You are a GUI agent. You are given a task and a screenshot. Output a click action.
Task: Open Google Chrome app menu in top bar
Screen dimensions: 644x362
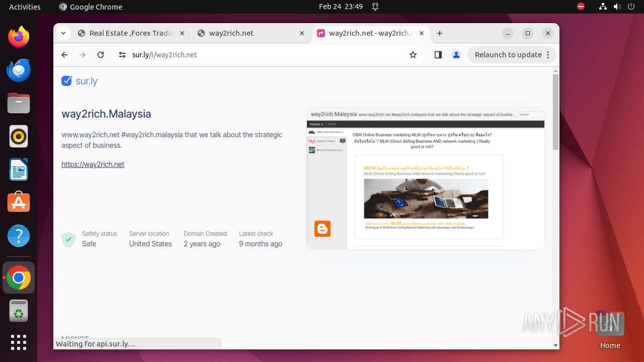(x=91, y=7)
